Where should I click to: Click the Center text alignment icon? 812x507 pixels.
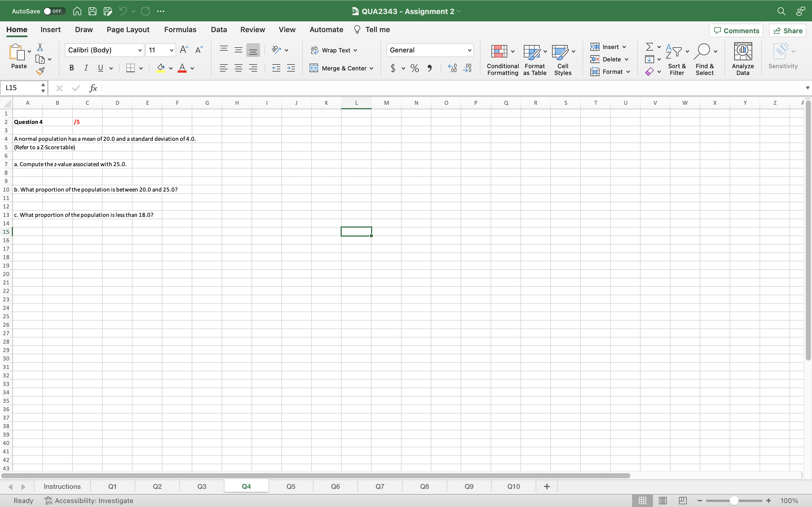pyautogui.click(x=239, y=68)
